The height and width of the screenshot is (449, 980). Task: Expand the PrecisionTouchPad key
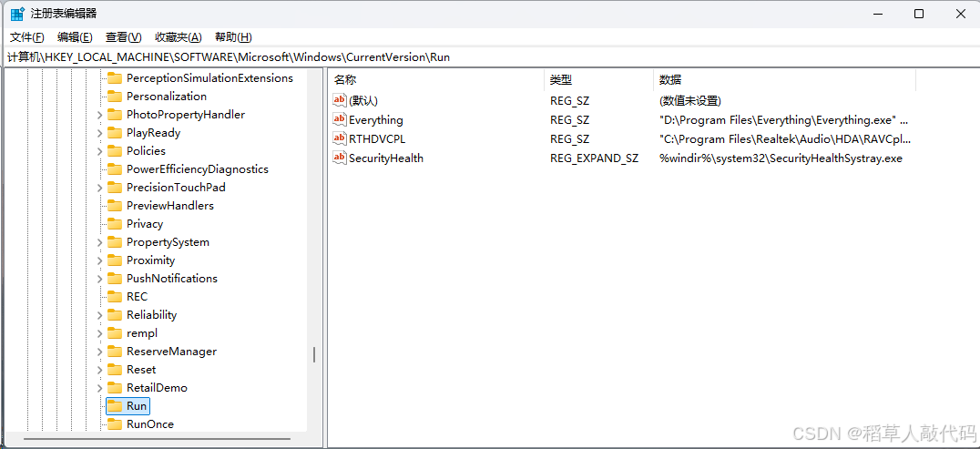pos(99,188)
